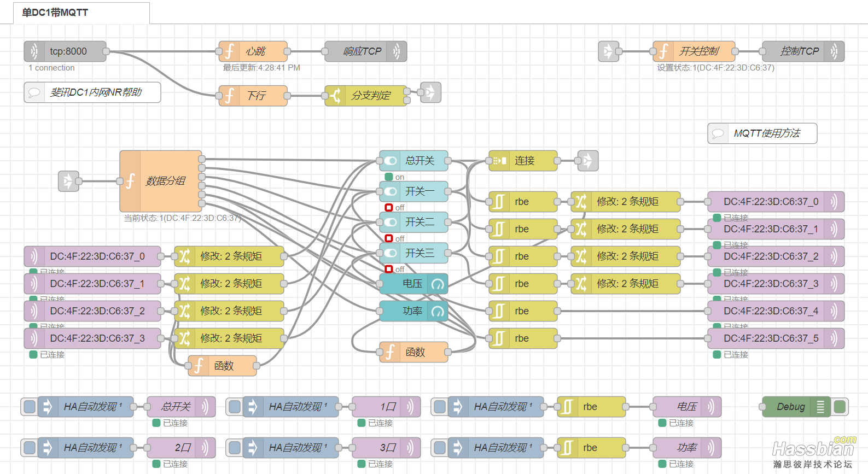Viewport: 868px width, 474px height.
Task: Trigger inject button of HA自动发现 for 总开关
Action: click(x=30, y=407)
